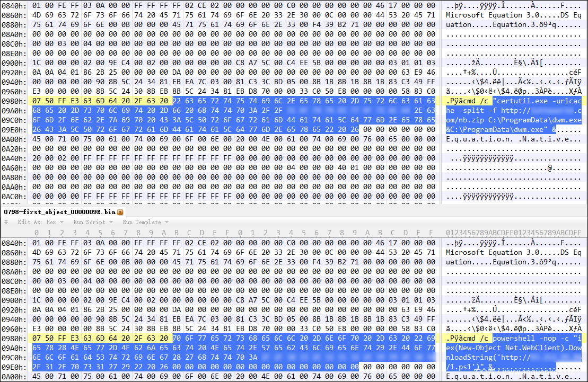Click address 09E0h in the upper hex pane
The image size is (588, 382).
click(x=14, y=129)
